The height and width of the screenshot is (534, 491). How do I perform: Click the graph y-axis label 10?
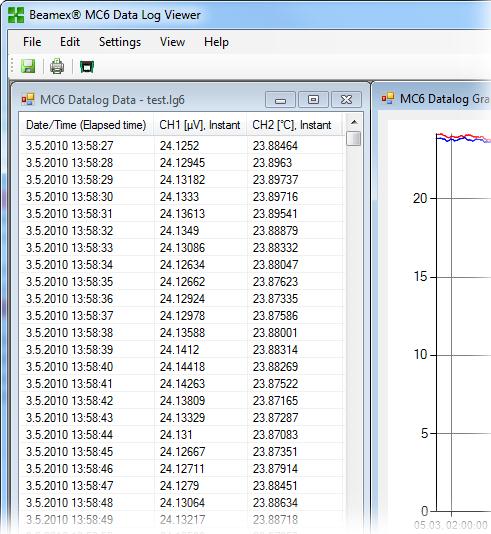pyautogui.click(x=420, y=355)
